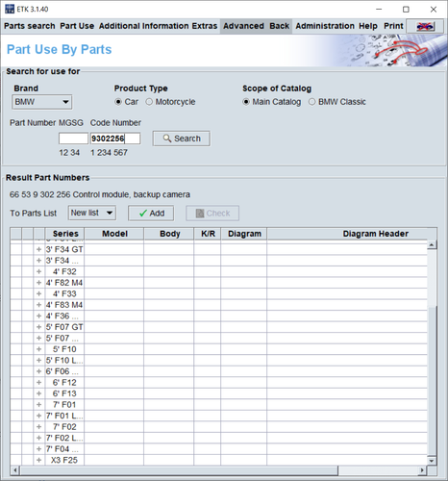Click the Diagram column header

(244, 234)
